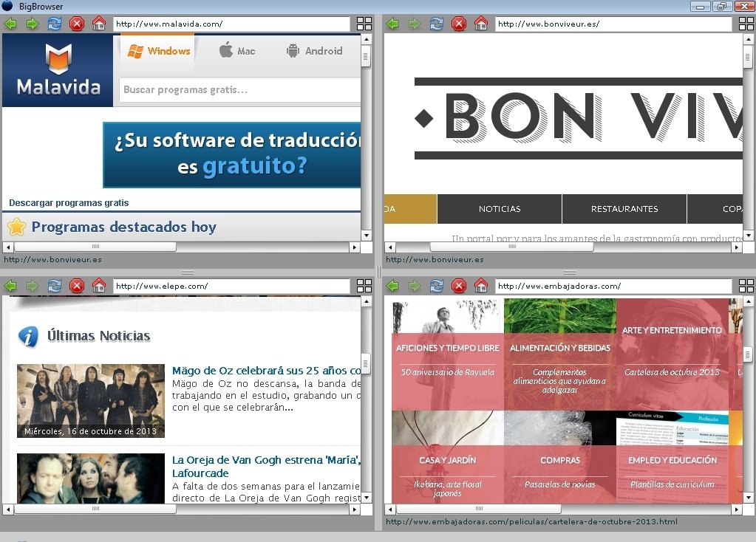
Task: Open the Cartelera de octubre 2013 link
Action: [x=672, y=372]
